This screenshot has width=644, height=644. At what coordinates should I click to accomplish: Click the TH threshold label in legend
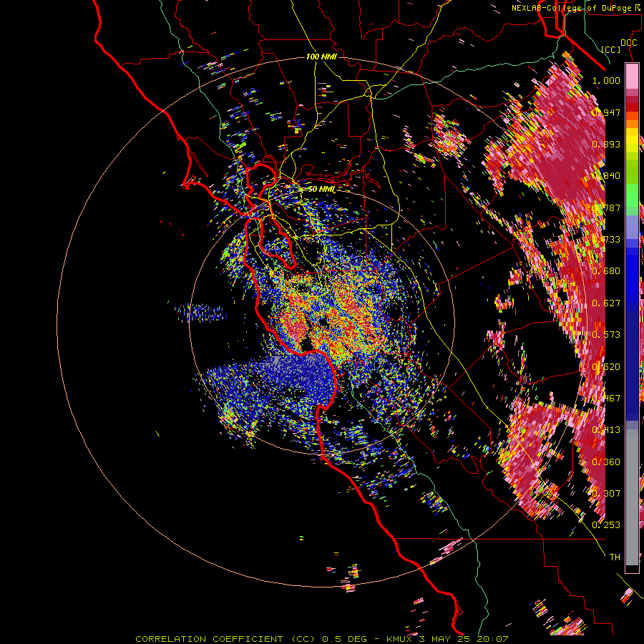pos(615,557)
